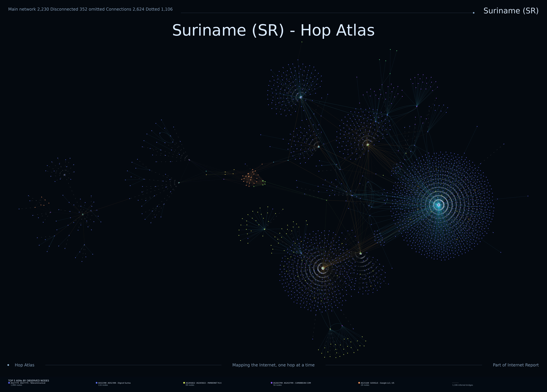This screenshot has width=547, height=392.
Task: Click the dot icon left of Suriname (SR) header
Action: point(474,13)
